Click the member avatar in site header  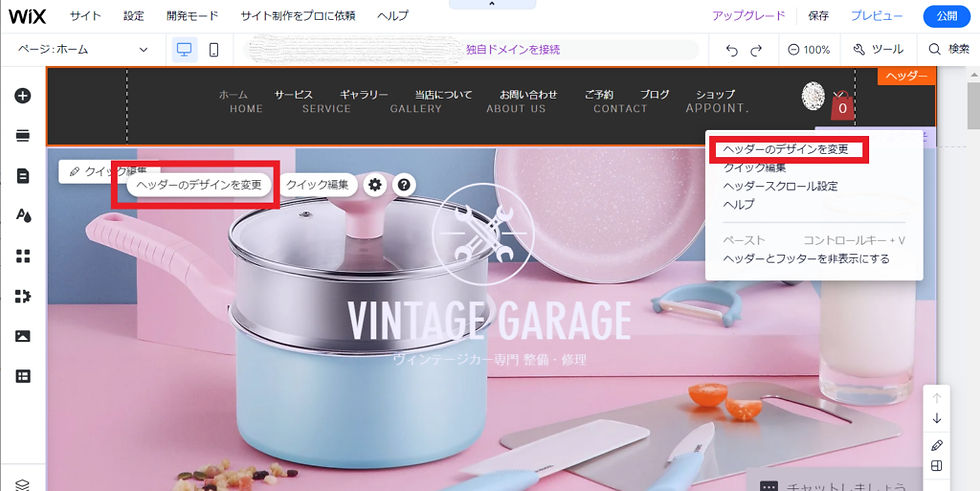pos(813,96)
